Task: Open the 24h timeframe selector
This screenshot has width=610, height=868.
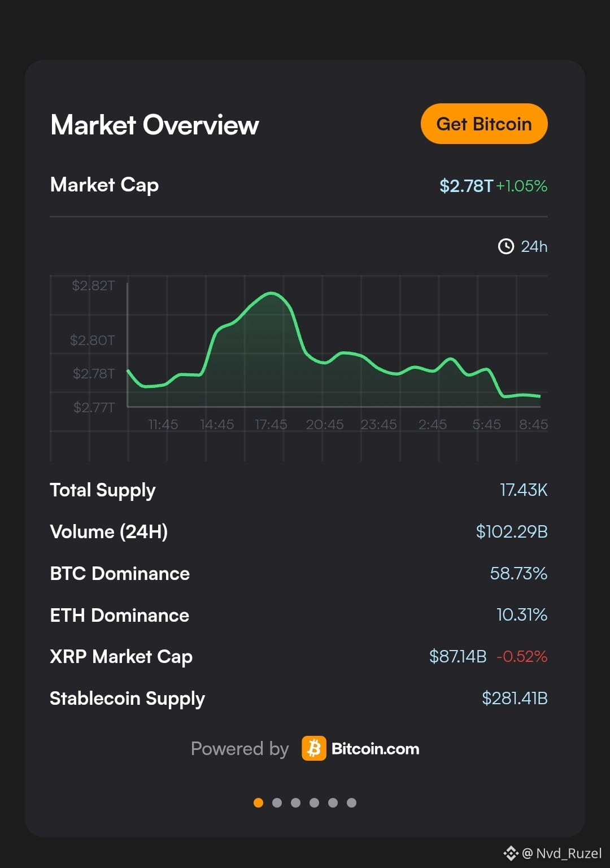Action: 522,246
